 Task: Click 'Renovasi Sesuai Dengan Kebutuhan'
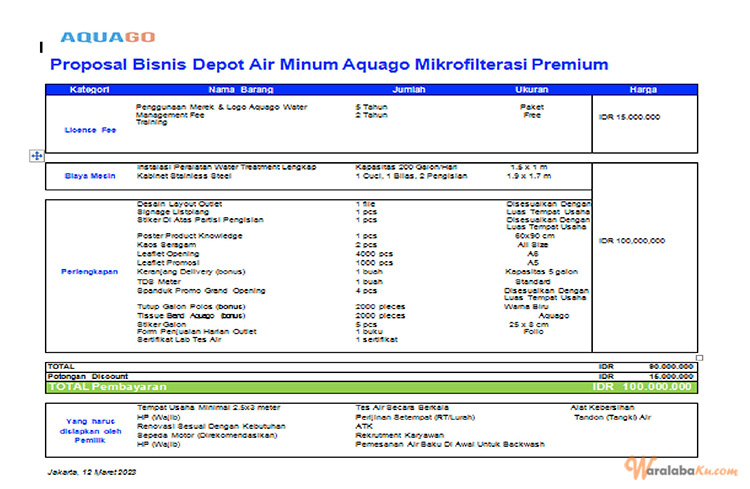211,426
